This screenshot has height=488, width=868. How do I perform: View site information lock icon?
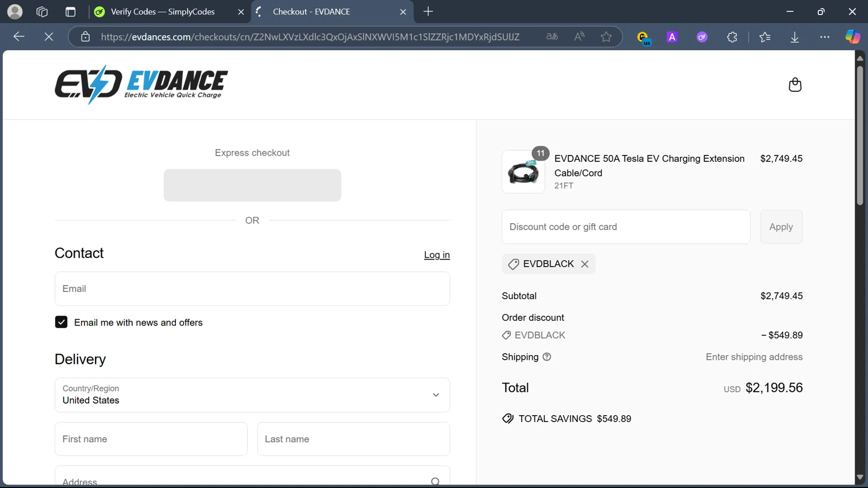(x=86, y=37)
